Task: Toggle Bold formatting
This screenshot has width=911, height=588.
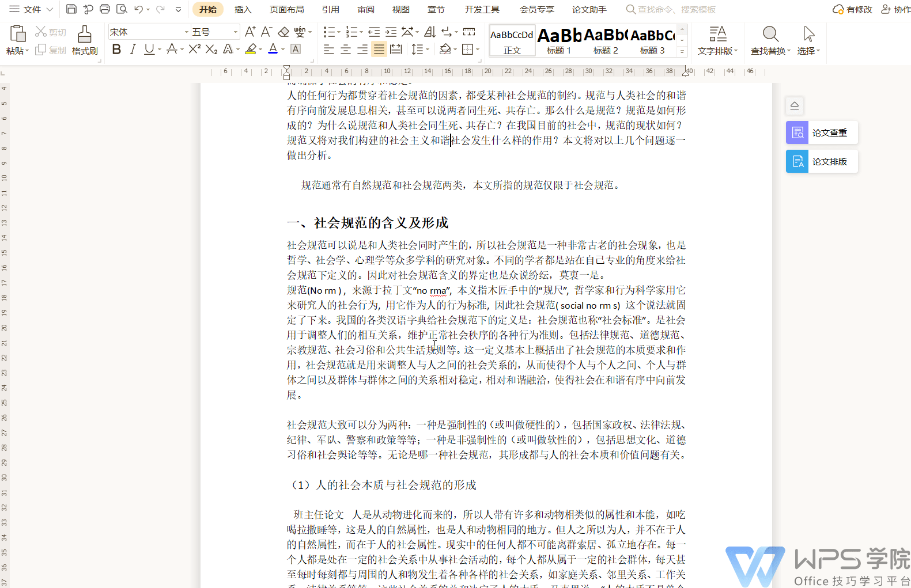Action: click(116, 50)
